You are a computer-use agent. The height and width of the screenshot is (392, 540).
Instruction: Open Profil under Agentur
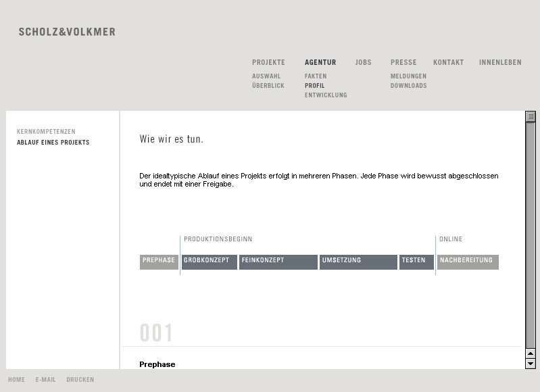pyautogui.click(x=314, y=85)
